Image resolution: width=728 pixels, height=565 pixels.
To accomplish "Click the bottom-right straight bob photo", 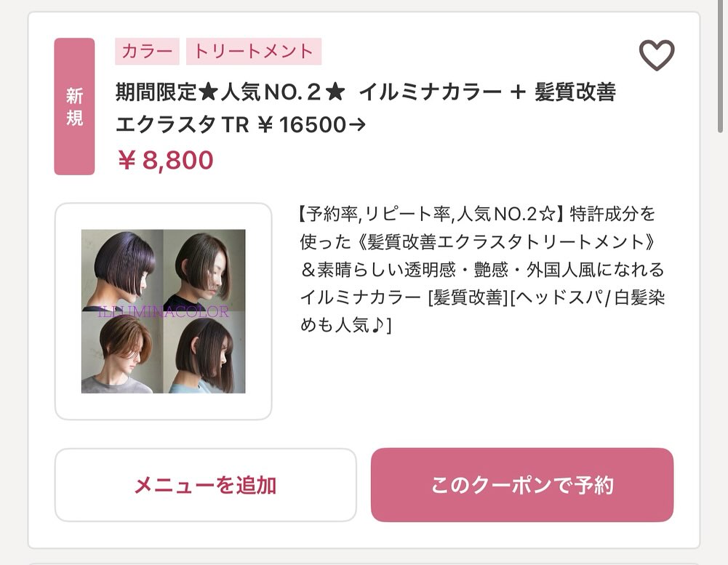I will coord(204,353).
